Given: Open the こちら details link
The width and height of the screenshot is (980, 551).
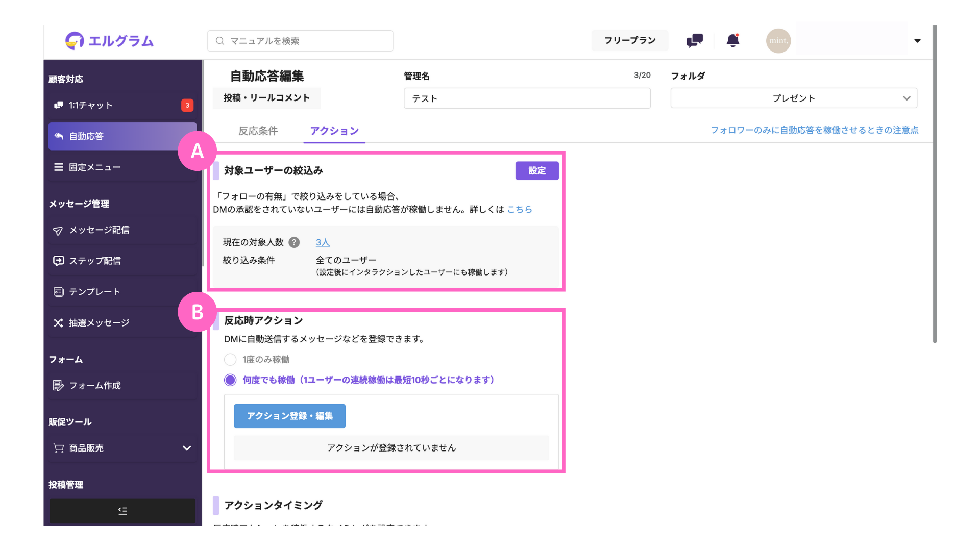Looking at the screenshot, I should click(x=520, y=209).
